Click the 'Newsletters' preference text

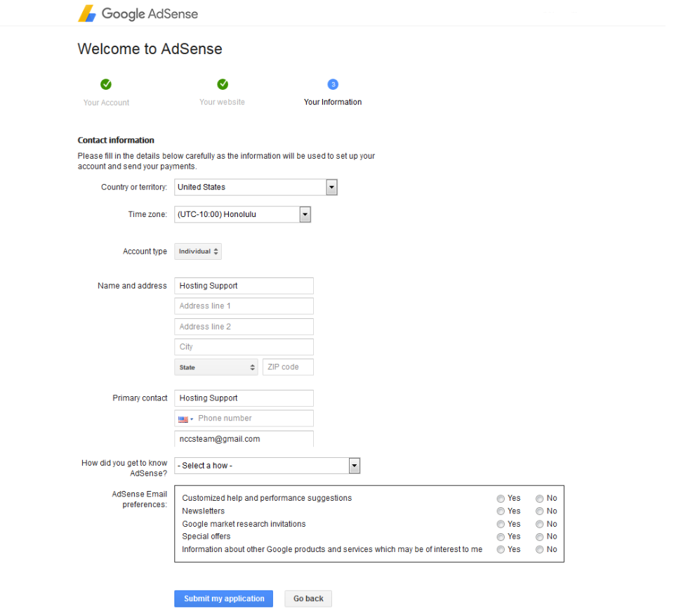pyautogui.click(x=204, y=511)
